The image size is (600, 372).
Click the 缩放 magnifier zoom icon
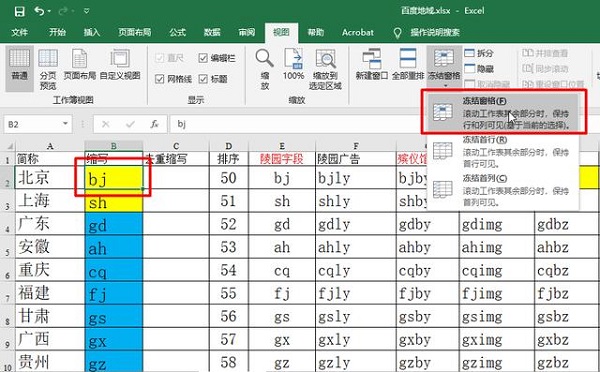tap(264, 69)
